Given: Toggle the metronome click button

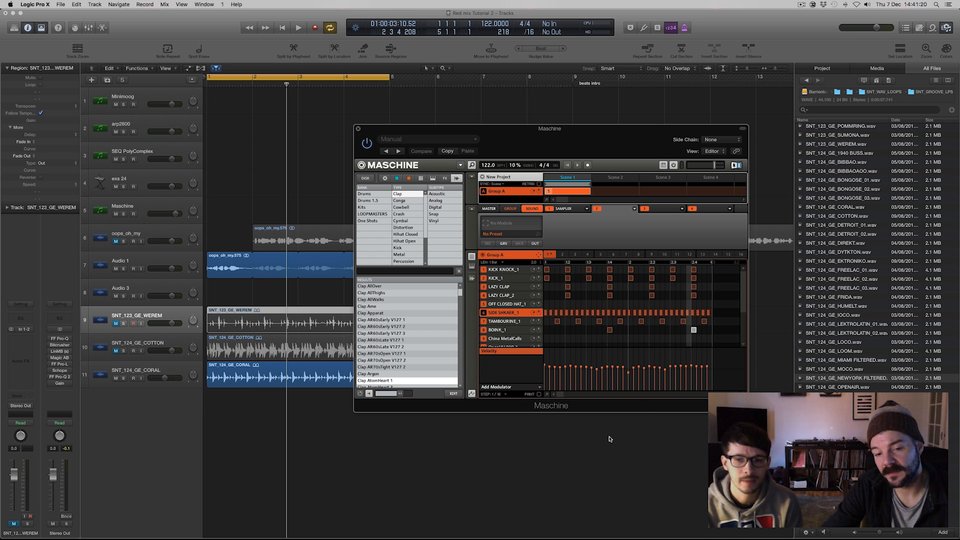Looking at the screenshot, I should click(x=684, y=28).
